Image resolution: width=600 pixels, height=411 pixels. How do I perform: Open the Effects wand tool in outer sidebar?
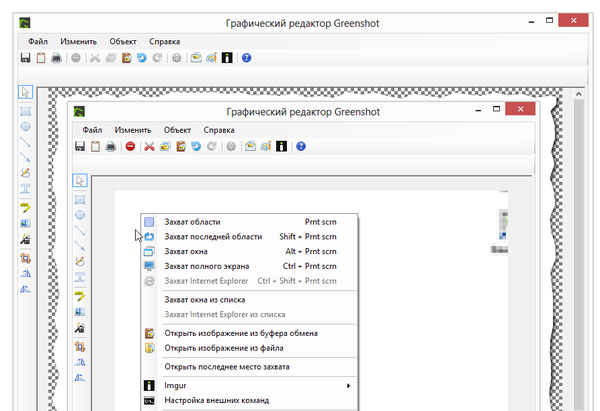pyautogui.click(x=25, y=239)
